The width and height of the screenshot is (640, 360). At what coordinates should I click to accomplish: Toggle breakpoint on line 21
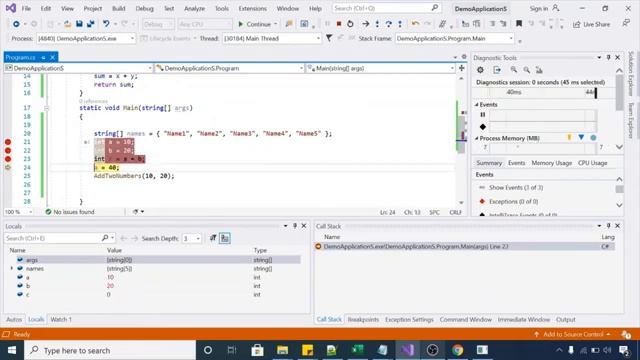click(x=8, y=142)
